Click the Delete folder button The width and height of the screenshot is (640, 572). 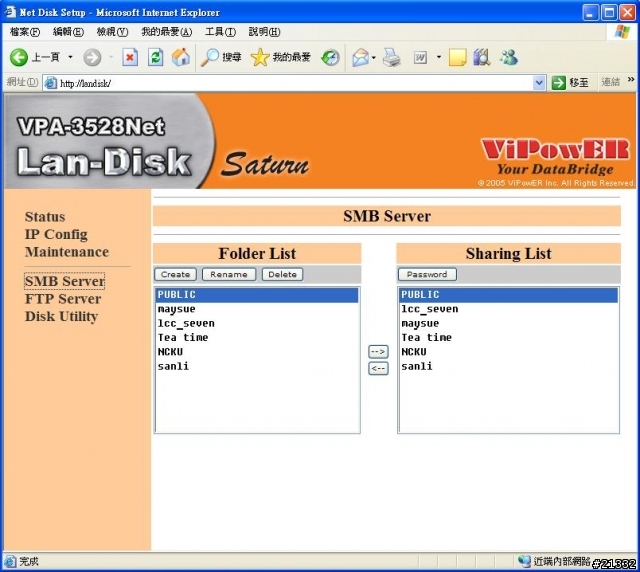click(x=282, y=274)
